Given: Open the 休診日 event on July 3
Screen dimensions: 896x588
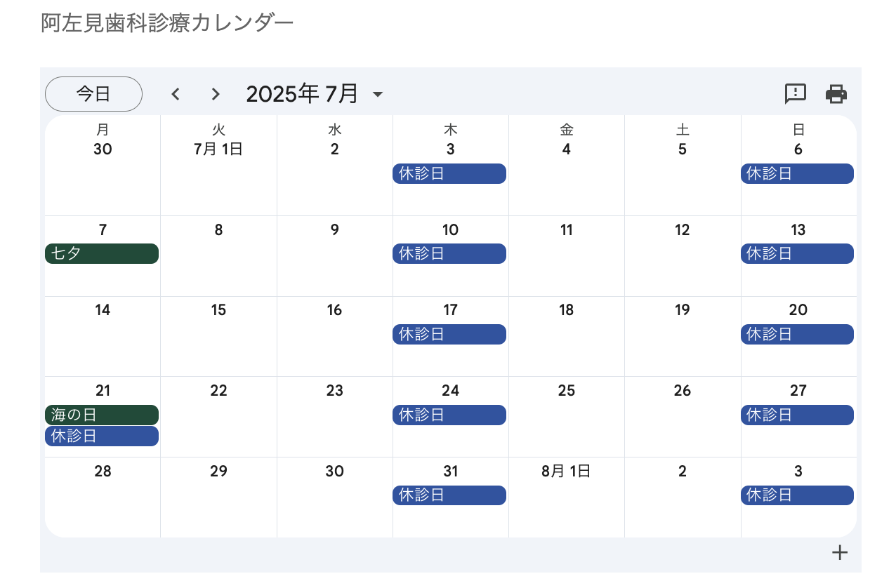Looking at the screenshot, I should pos(449,173).
